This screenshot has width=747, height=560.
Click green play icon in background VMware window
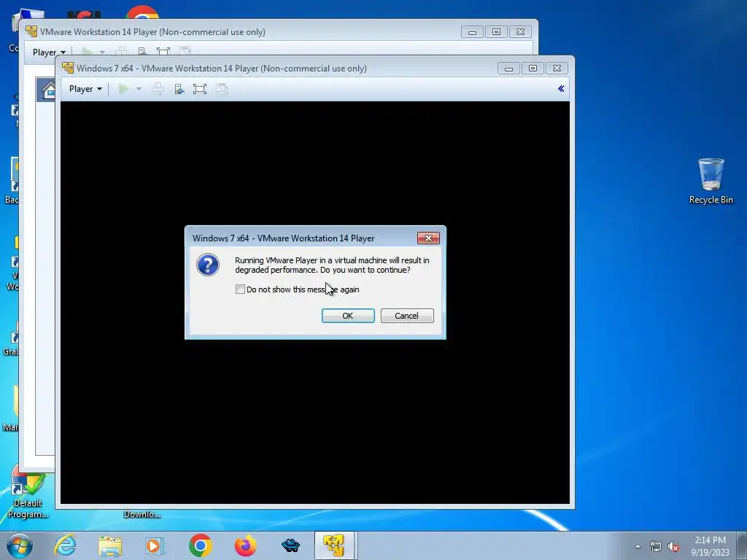[88, 52]
